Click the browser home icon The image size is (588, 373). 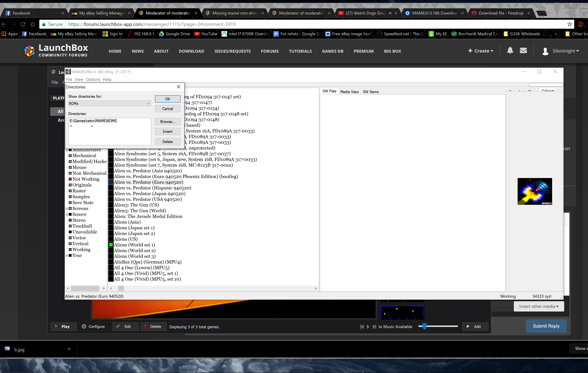pos(33,24)
